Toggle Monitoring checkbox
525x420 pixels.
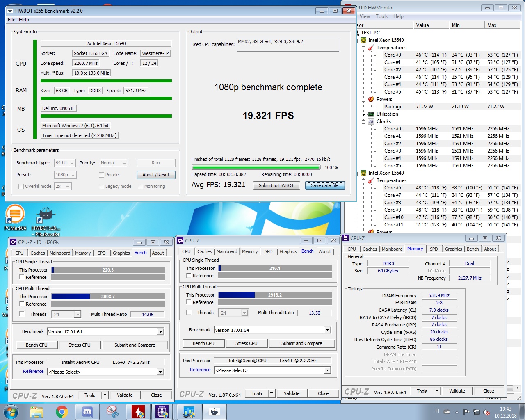140,186
